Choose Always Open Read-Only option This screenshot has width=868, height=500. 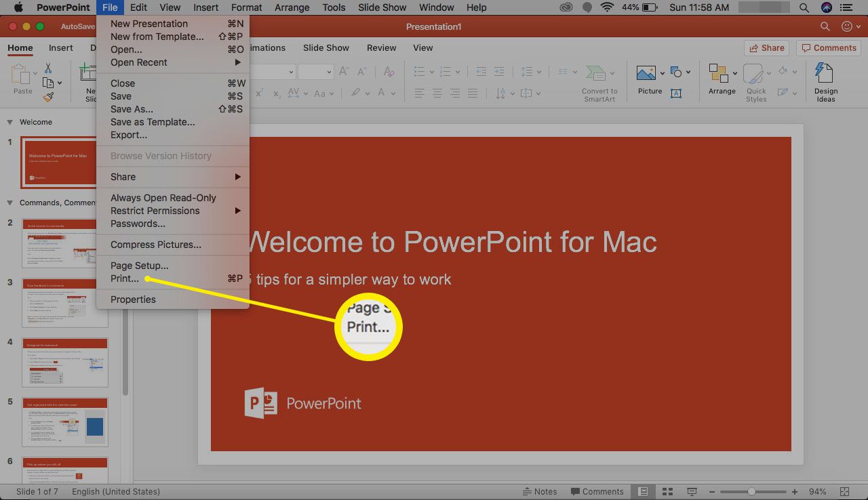173,198
